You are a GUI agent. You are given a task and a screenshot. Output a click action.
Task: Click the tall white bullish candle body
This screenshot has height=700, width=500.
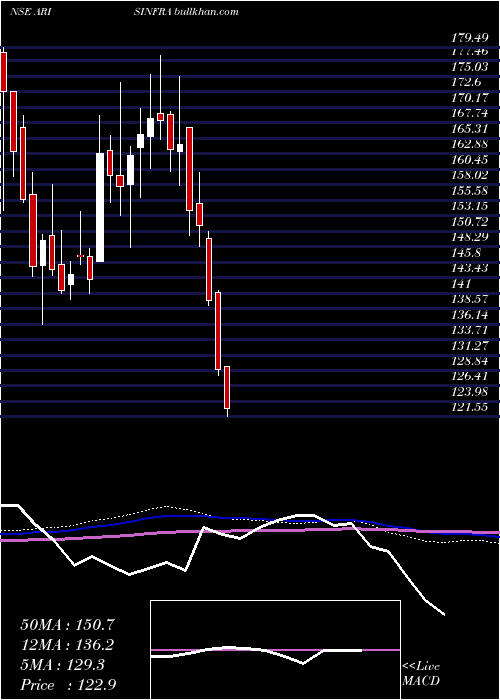(x=100, y=207)
